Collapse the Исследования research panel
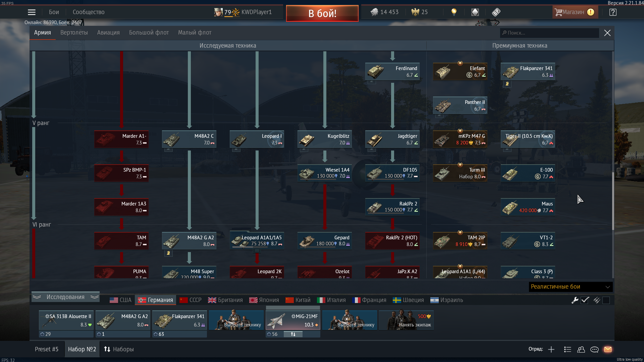Viewport: 644px width, 362px height. tap(65, 297)
